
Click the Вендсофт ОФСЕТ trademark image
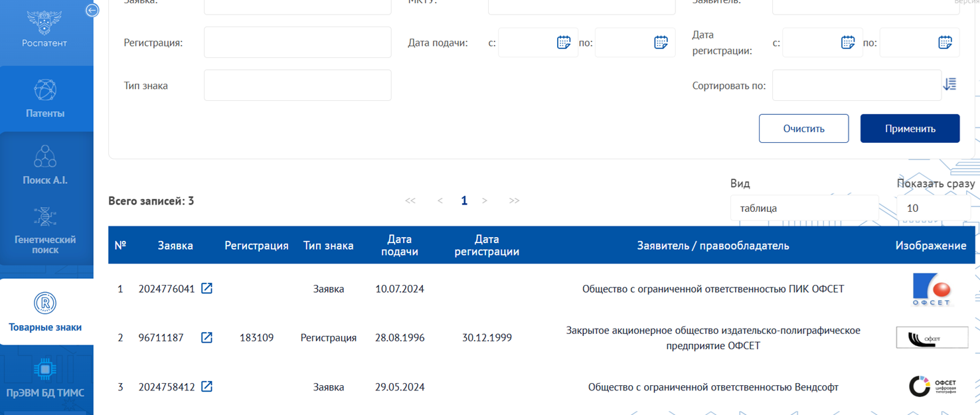[x=932, y=386]
